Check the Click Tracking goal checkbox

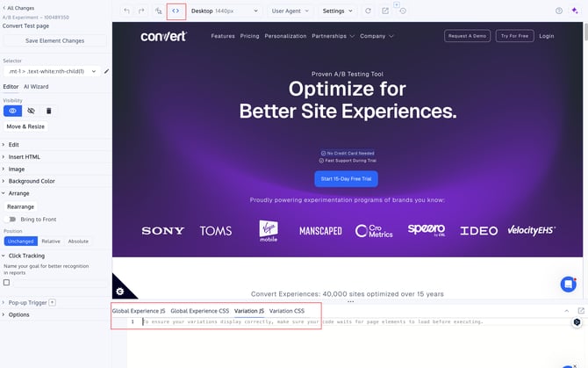tap(6, 283)
